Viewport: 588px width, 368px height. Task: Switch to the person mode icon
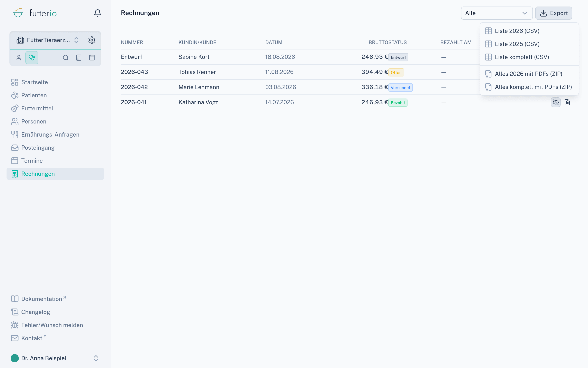[x=19, y=58]
